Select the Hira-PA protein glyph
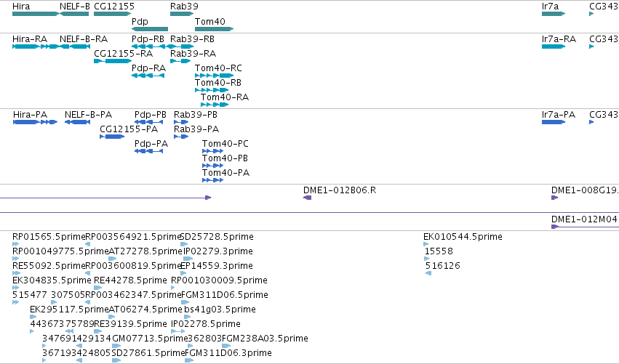This screenshot has width=619, height=364. tap(35, 122)
